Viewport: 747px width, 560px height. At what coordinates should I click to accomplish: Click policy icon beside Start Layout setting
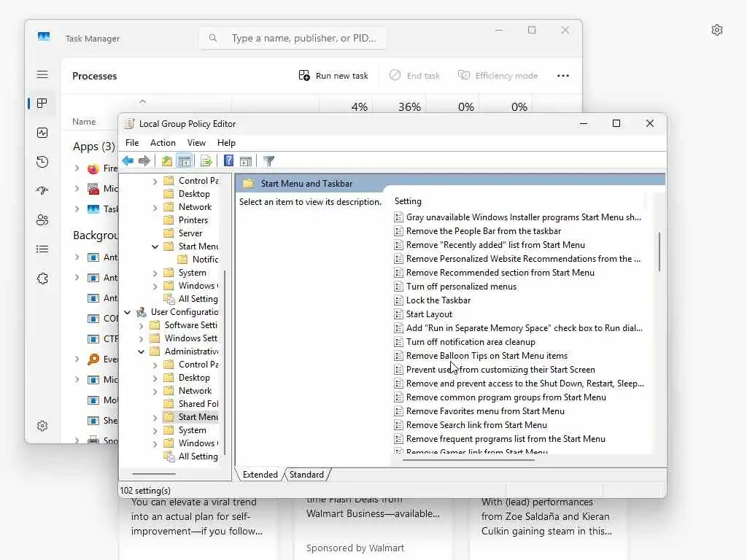click(x=399, y=314)
